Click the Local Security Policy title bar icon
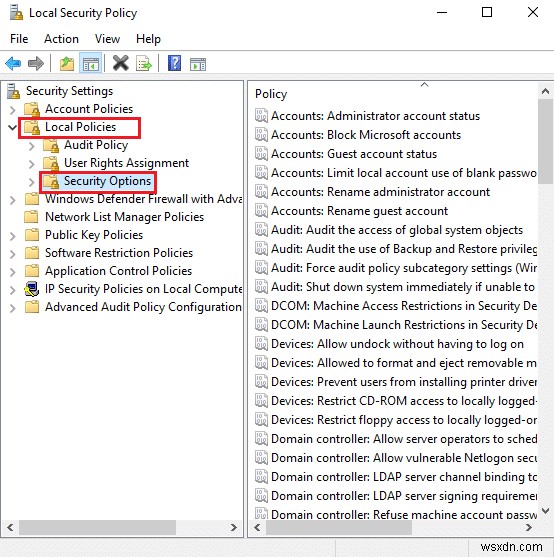 (16, 13)
